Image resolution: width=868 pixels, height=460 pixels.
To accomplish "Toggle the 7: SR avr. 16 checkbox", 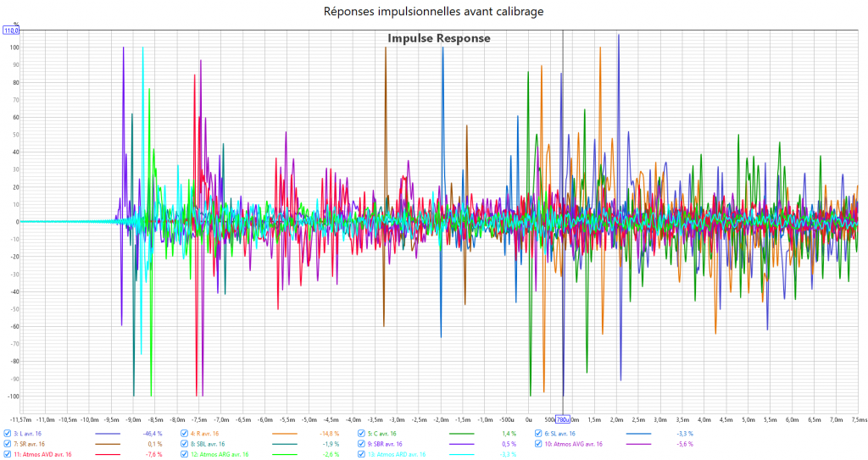I will [8, 444].
